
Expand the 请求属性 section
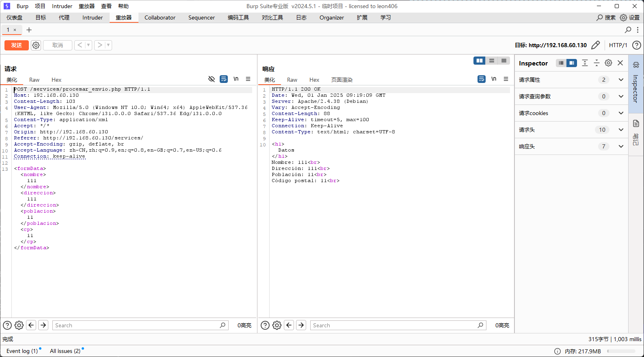(620, 80)
